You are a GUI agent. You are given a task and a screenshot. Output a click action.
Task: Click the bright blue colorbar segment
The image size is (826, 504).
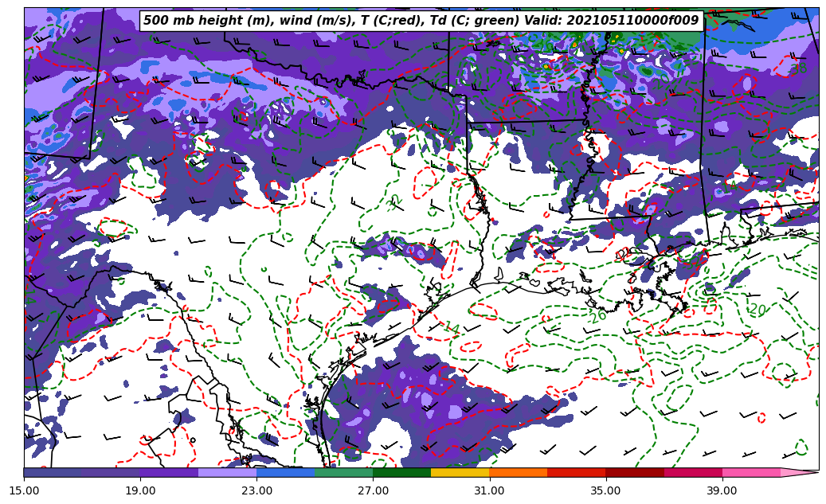[285, 472]
